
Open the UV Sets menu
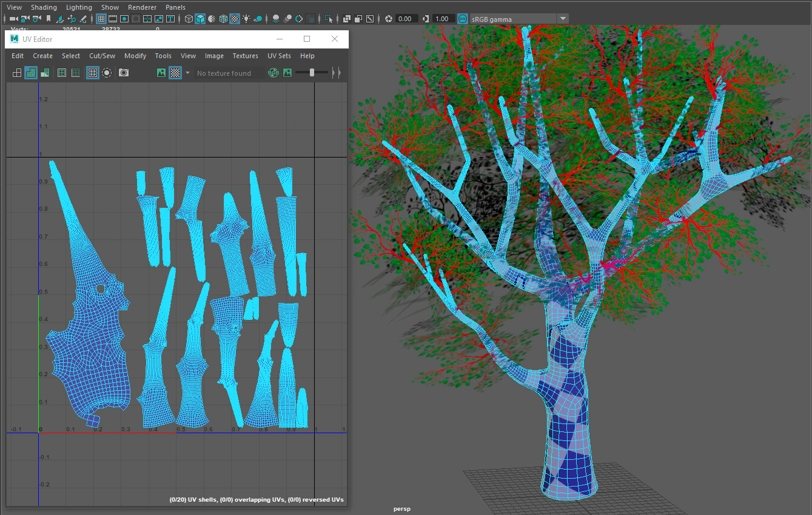pos(279,56)
